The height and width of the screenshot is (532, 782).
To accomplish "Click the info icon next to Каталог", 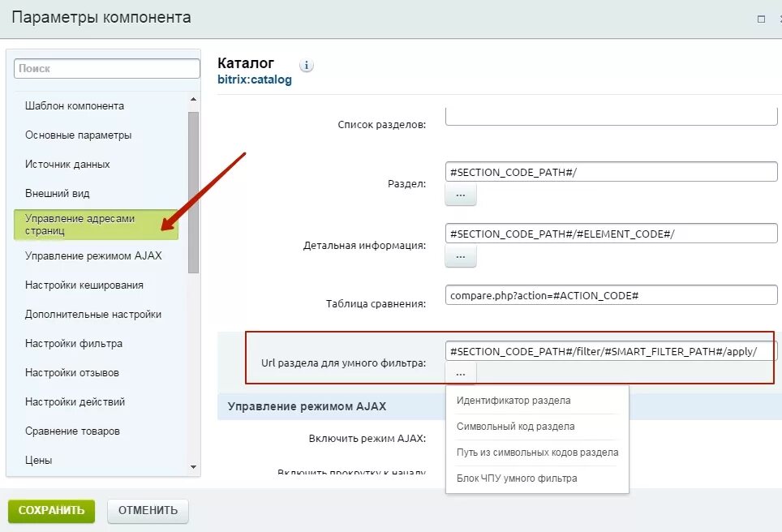I will [306, 65].
